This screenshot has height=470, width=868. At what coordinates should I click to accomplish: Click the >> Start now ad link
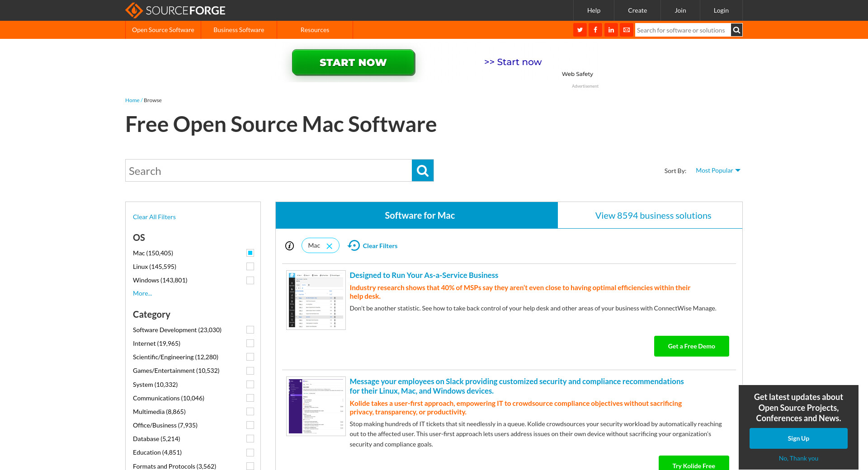point(513,62)
